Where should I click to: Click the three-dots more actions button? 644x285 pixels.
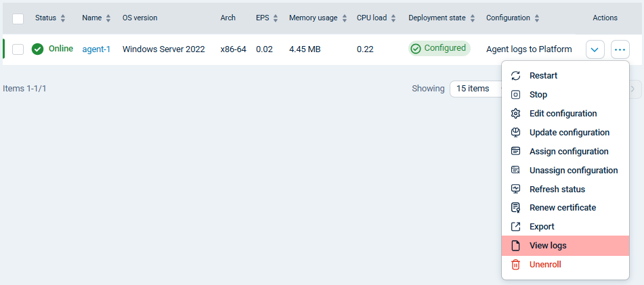click(620, 49)
